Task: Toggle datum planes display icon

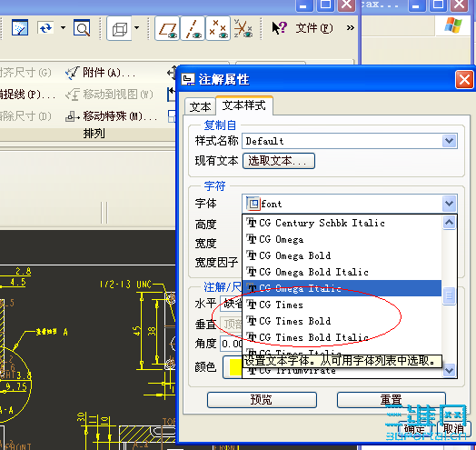Action: 167,28
